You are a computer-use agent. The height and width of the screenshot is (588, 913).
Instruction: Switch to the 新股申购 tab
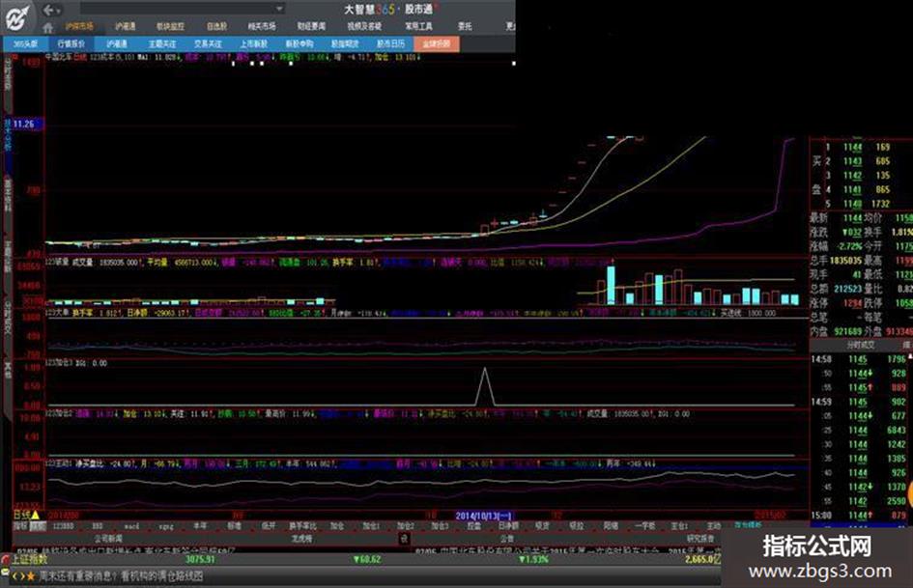pos(300,43)
